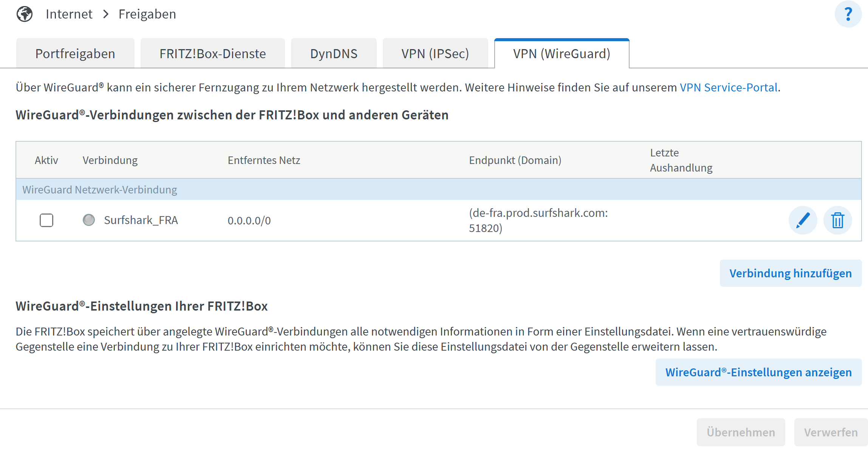Image resolution: width=868 pixels, height=450 pixels.
Task: Open the help question mark icon
Action: [848, 14]
